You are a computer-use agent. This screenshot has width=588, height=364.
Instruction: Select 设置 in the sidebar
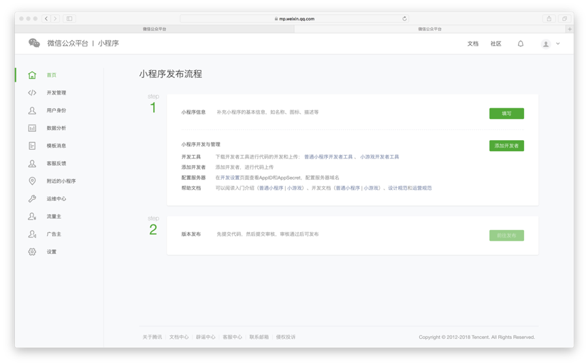(x=51, y=252)
